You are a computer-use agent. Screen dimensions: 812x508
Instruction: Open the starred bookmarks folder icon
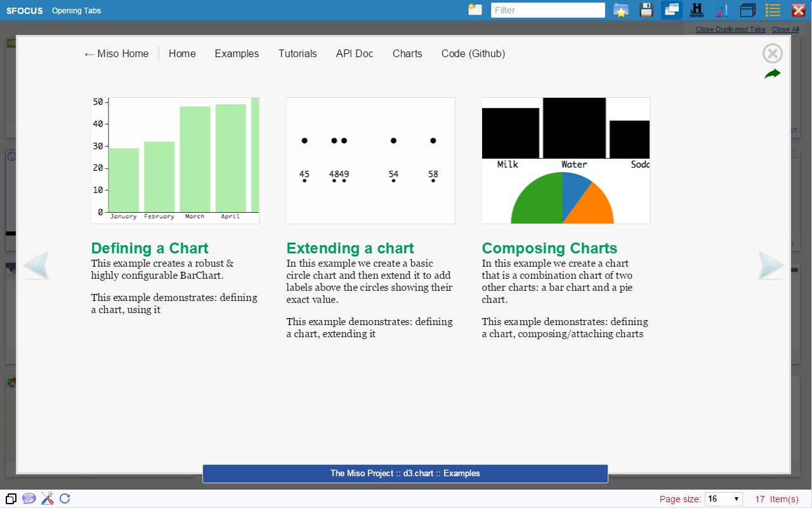(621, 10)
